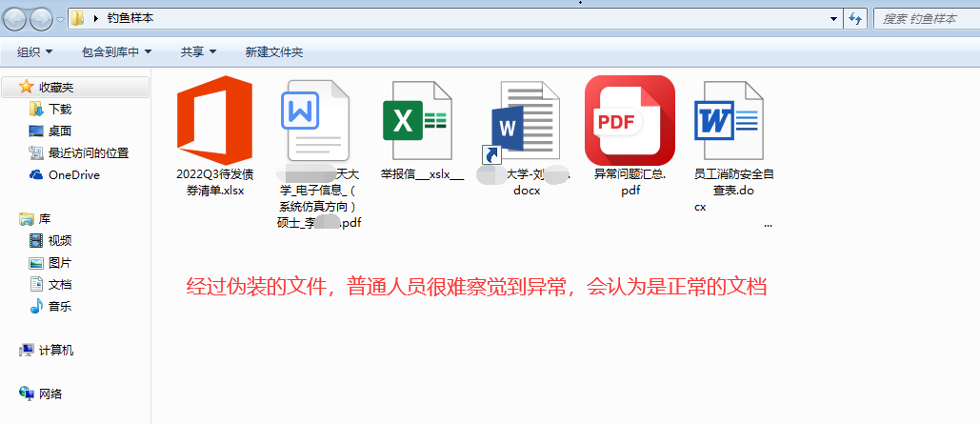Screen dimensions: 980x424
Task: Open the 共享 menu
Action: 199,51
